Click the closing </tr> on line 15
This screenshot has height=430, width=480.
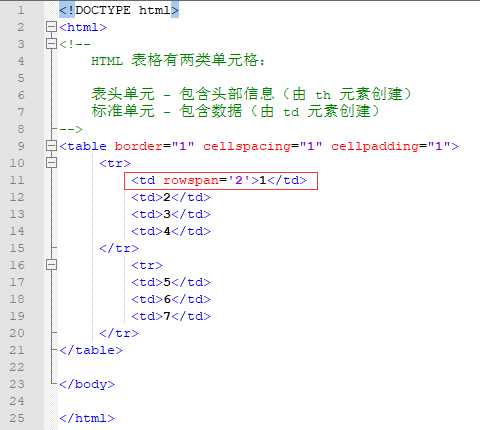point(119,248)
